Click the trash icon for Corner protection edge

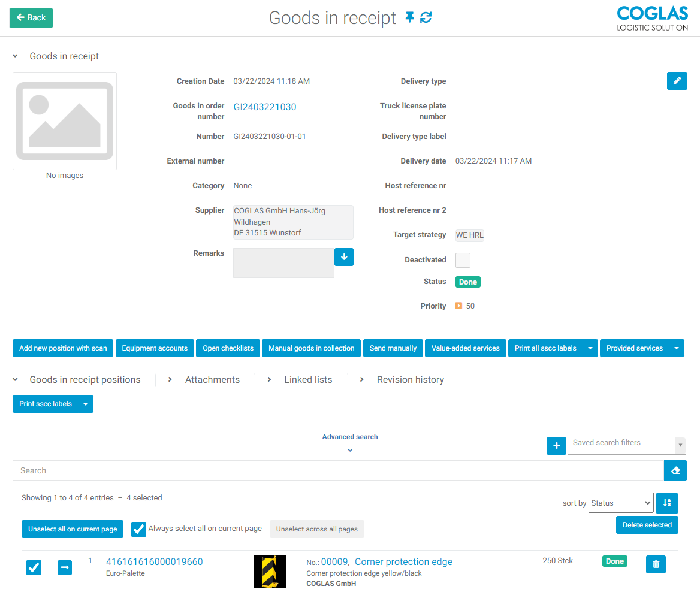[x=656, y=564]
